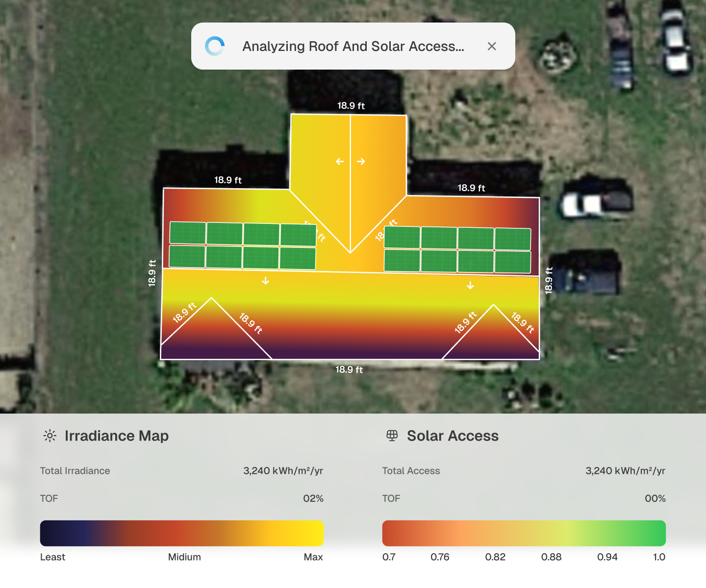Click the left arrow on the front roof facet

point(340,161)
